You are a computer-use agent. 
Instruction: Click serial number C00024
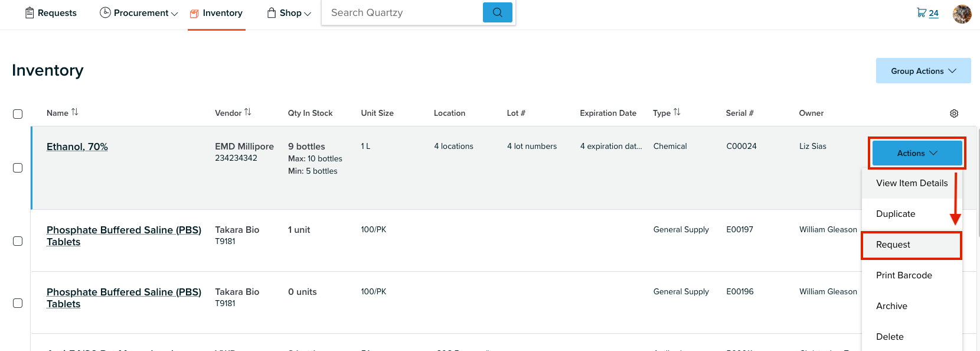tap(741, 146)
